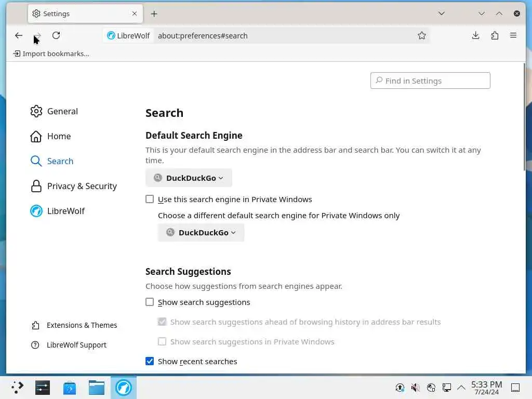Image resolution: width=532 pixels, height=399 pixels.
Task: Uncheck Show recent searches
Action: (x=150, y=361)
